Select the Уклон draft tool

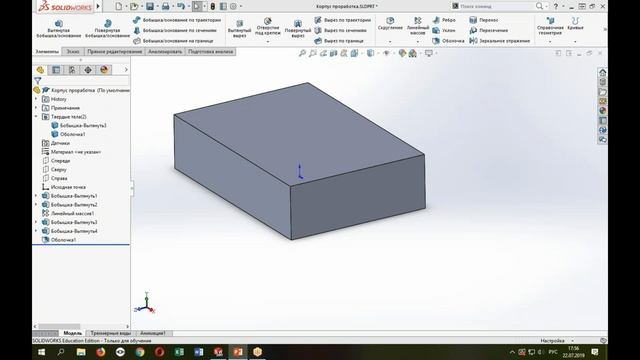tap(444, 30)
